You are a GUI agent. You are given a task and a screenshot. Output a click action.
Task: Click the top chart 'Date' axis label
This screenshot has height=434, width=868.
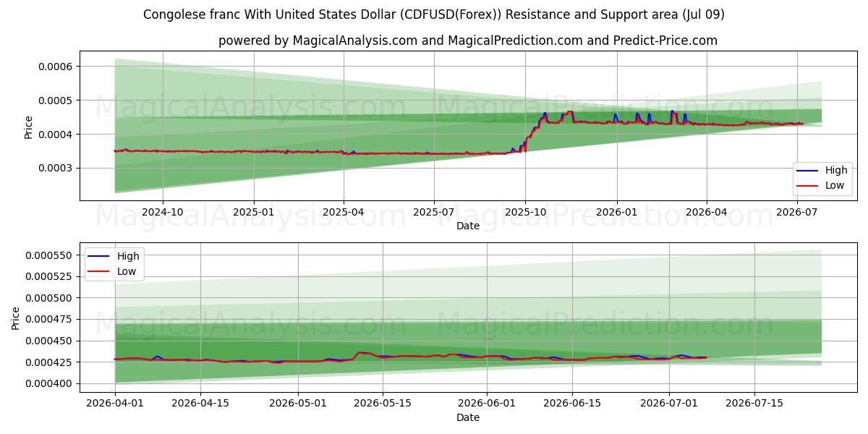468,226
